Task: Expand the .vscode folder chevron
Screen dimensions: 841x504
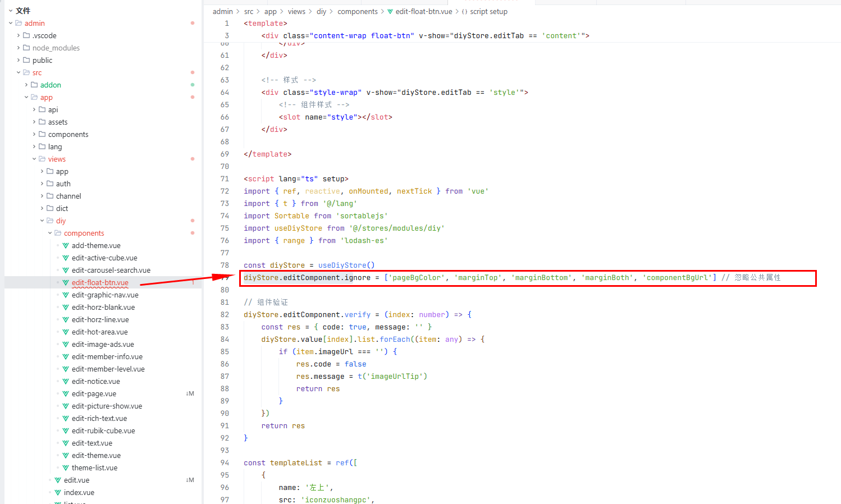Action: [19, 36]
